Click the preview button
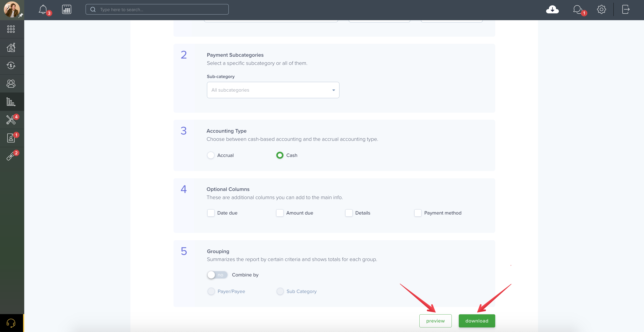 (435, 321)
